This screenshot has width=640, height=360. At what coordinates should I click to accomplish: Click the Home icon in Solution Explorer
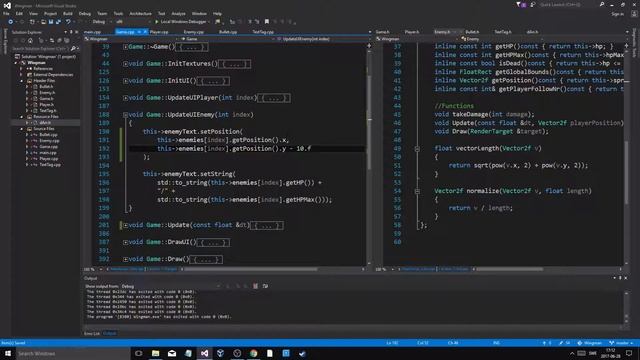[x=30, y=40]
